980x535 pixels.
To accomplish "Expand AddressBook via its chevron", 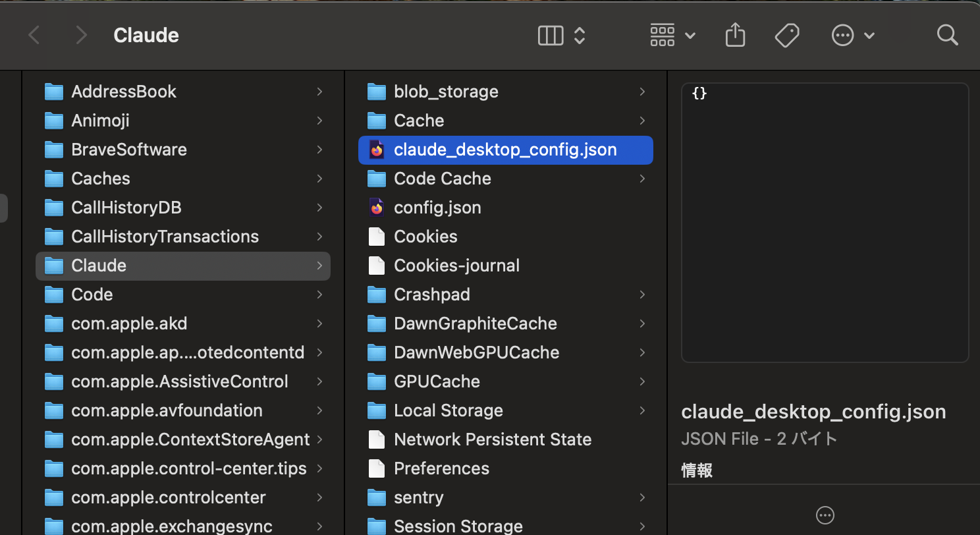I will coord(319,92).
